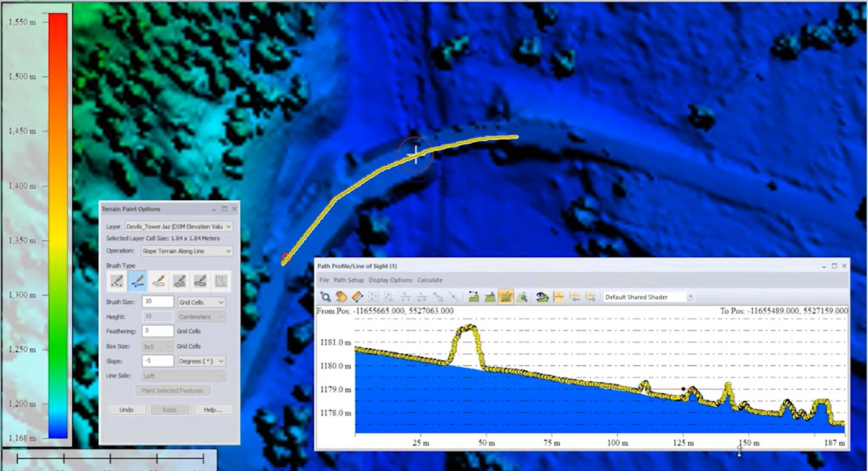Click the 1,168 m legend label
The height and width of the screenshot is (471, 868).
[x=22, y=437]
